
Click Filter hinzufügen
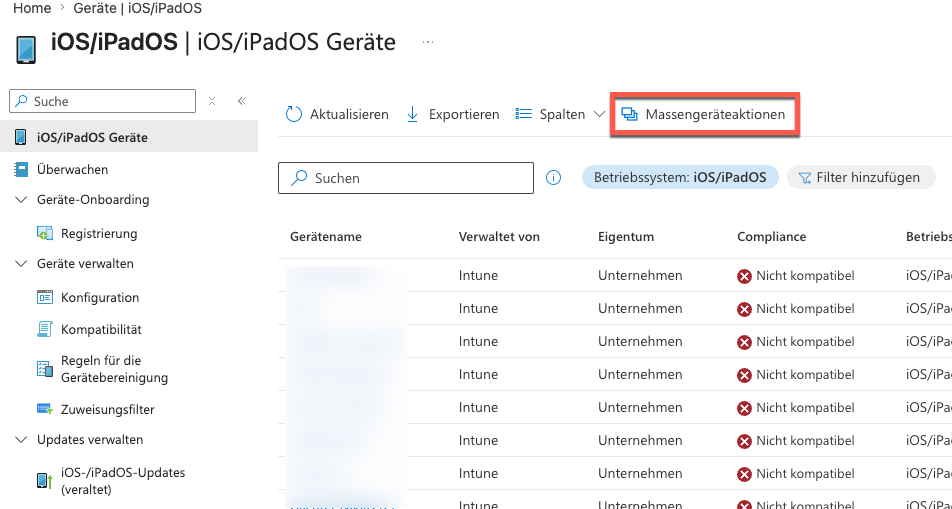point(861,177)
